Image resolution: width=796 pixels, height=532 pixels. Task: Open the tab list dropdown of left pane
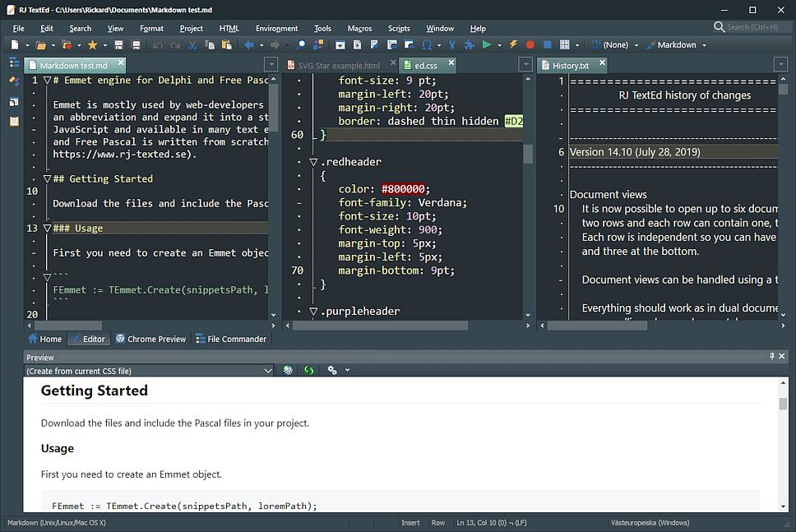coord(271,65)
